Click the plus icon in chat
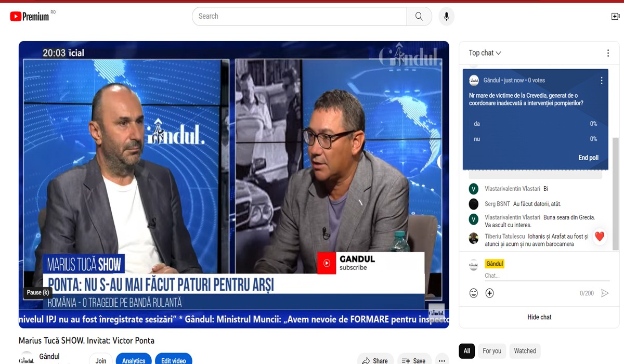Viewport: 624px width, 364px height. [489, 293]
